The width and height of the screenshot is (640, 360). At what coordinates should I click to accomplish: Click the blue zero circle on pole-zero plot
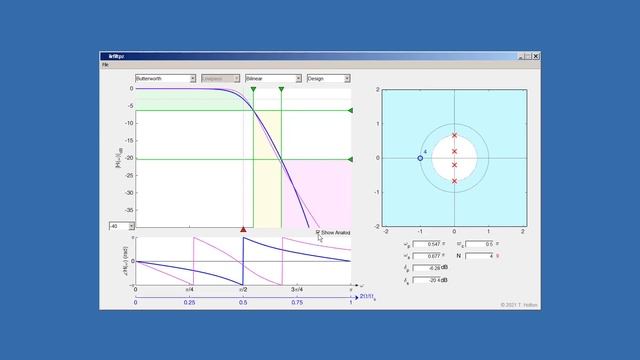420,158
